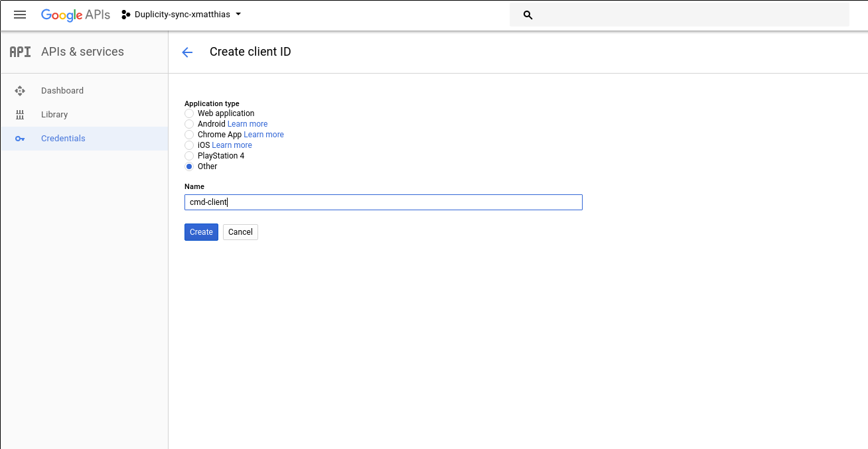Click the Create button
The width and height of the screenshot is (868, 449).
click(x=201, y=232)
